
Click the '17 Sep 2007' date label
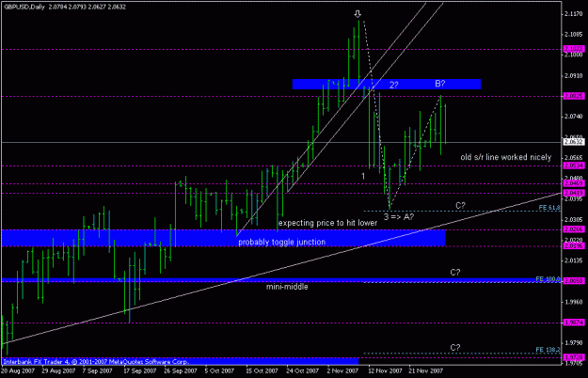[139, 370]
